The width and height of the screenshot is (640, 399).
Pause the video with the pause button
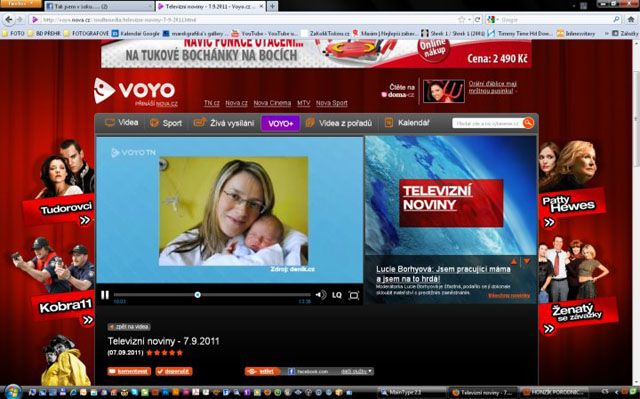105,295
